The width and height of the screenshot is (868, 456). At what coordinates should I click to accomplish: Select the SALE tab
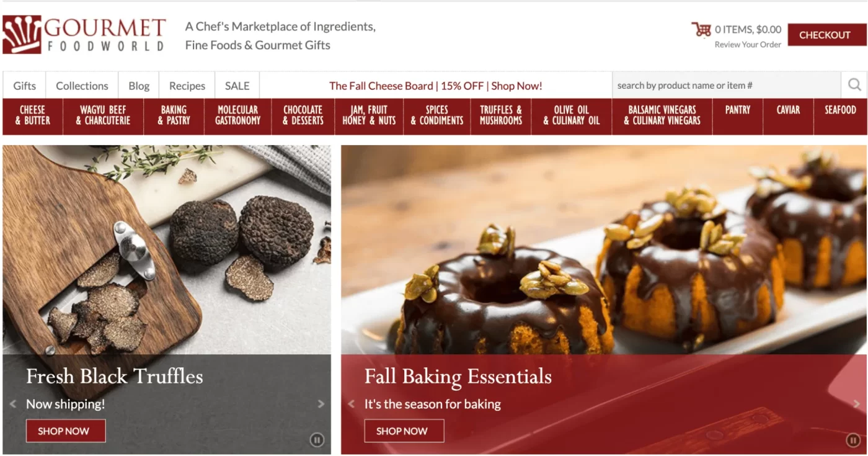[x=237, y=86]
